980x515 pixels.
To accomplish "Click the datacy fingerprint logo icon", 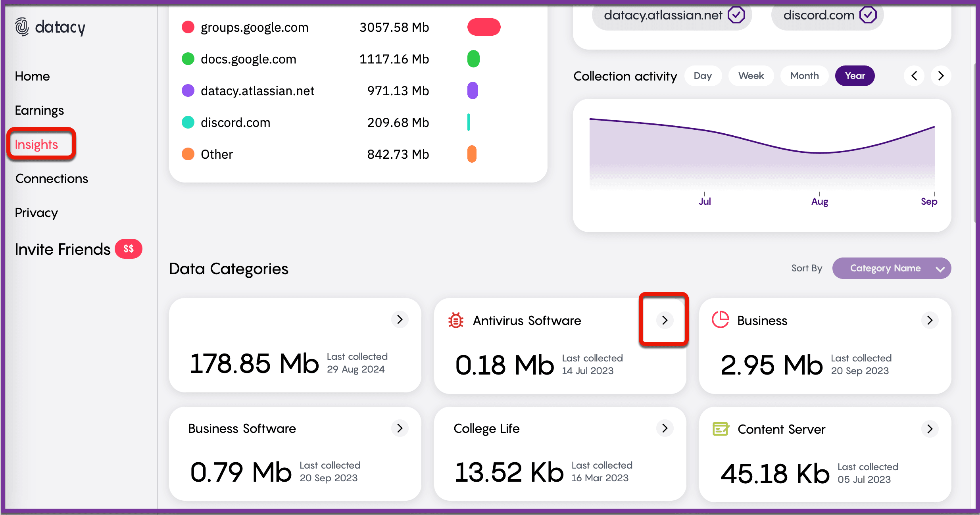I will 22,27.
